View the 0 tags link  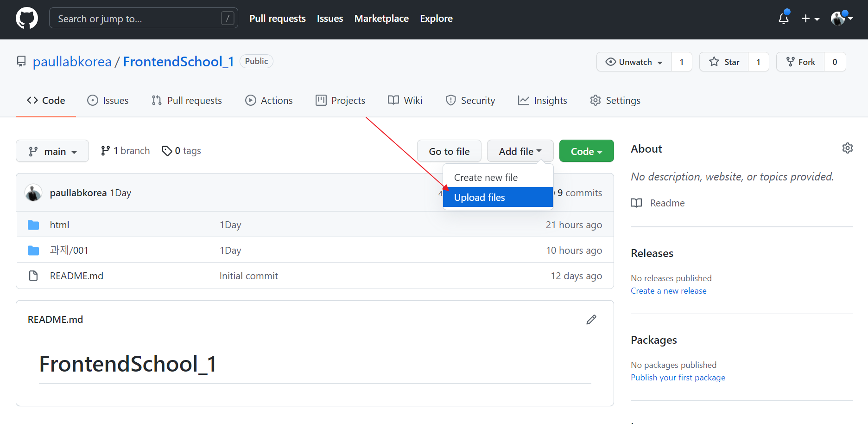coord(181,151)
